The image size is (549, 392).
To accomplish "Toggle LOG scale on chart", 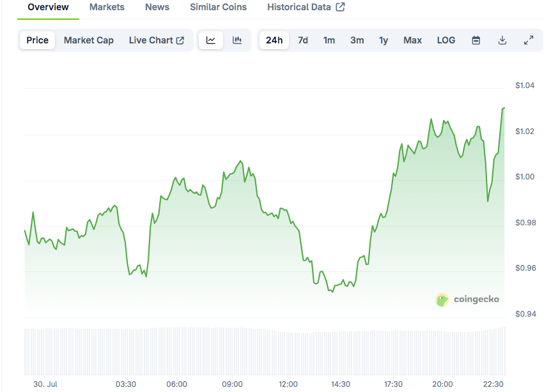I will [446, 40].
